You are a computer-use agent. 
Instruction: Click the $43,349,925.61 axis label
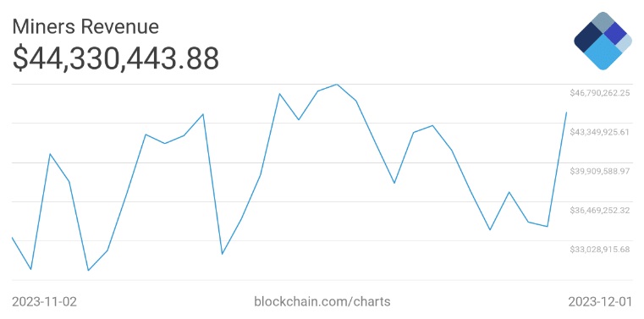[600, 132]
